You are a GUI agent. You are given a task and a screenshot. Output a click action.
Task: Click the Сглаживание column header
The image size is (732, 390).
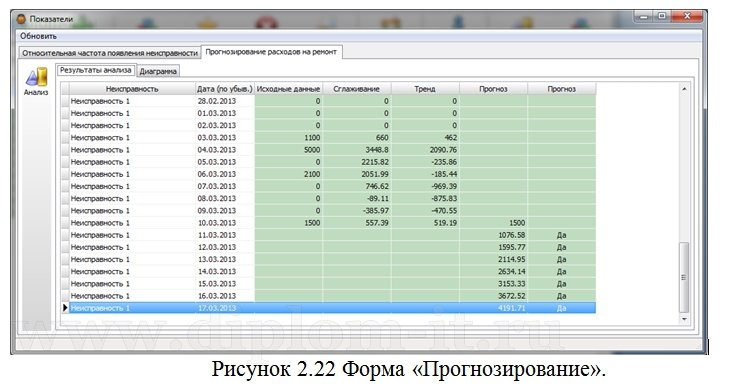357,89
